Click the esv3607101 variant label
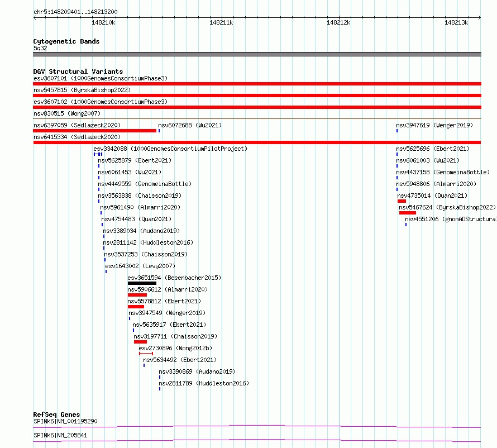The width and height of the screenshot is (497, 448). click(101, 78)
